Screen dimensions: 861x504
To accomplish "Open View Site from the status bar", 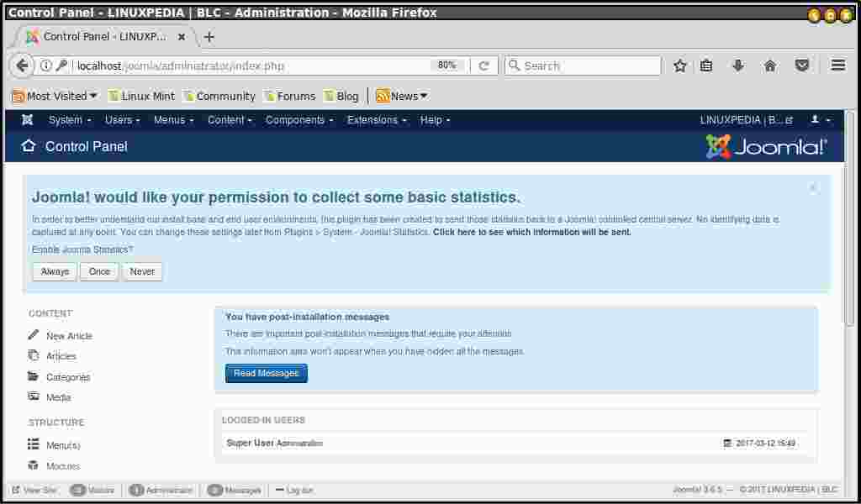I will click(34, 489).
